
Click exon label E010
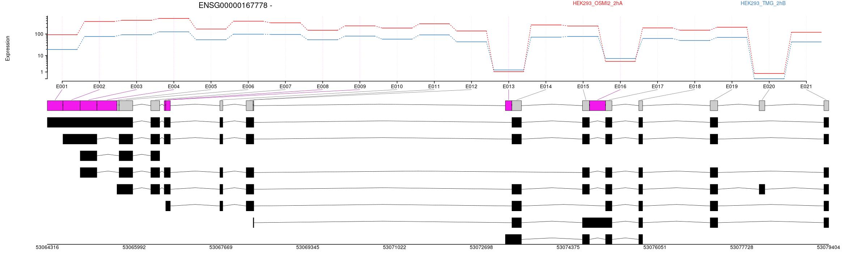[397, 86]
